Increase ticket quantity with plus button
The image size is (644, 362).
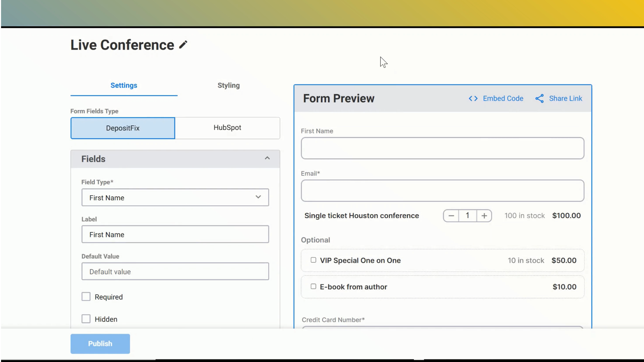tap(484, 216)
